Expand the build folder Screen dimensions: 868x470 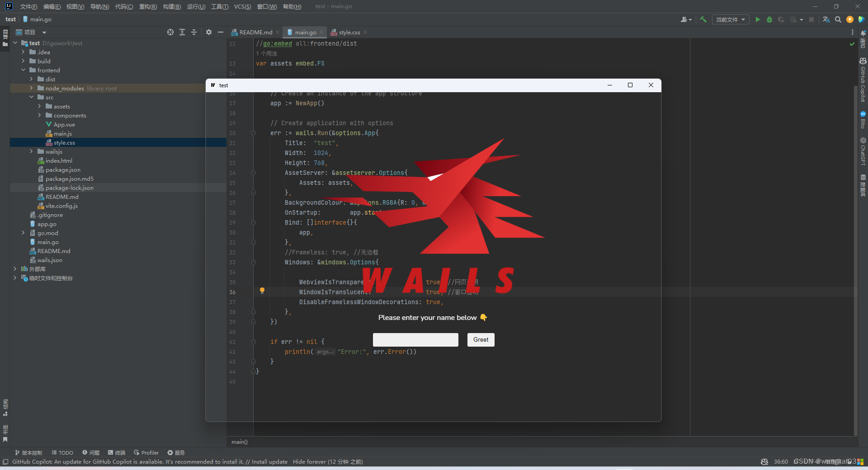pos(23,61)
